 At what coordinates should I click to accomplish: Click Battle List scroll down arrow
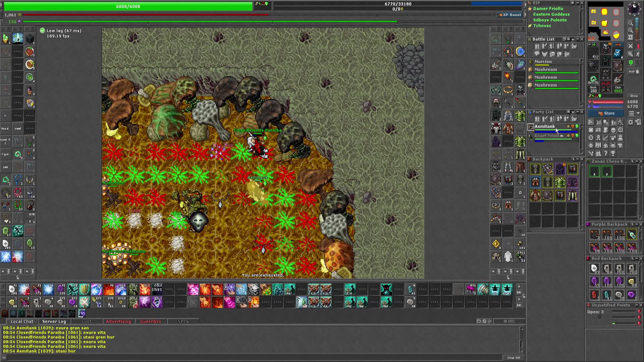(x=582, y=105)
